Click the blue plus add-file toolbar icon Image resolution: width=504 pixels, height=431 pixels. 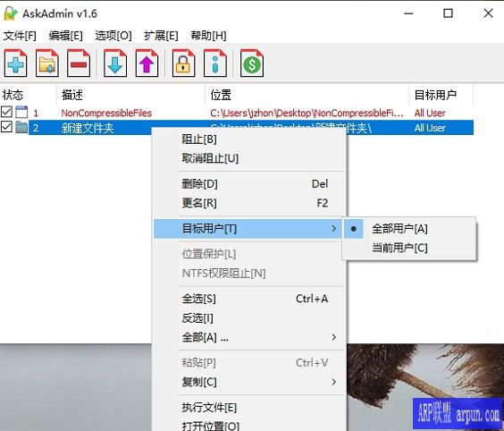(x=15, y=63)
